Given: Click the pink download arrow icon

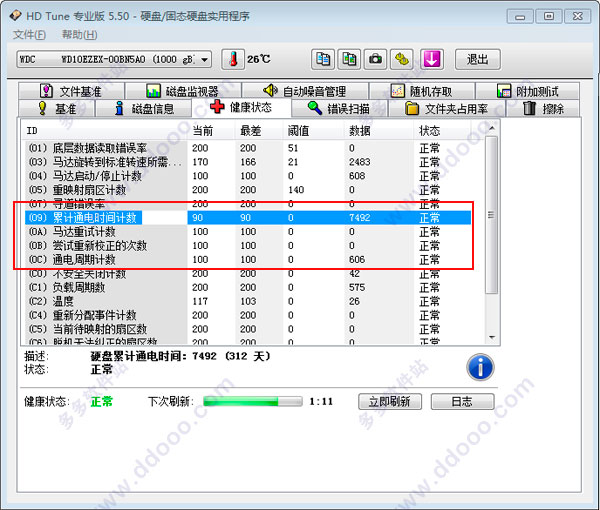Looking at the screenshot, I should tap(432, 59).
